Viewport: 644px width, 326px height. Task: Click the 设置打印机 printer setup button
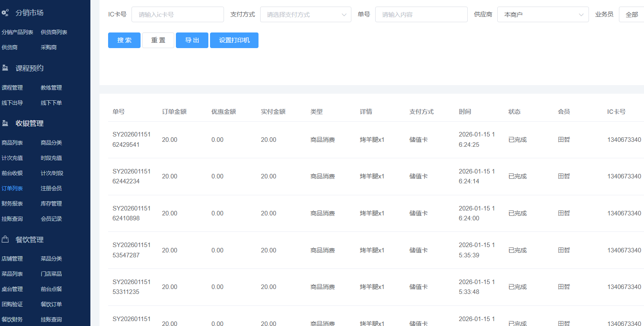234,40
